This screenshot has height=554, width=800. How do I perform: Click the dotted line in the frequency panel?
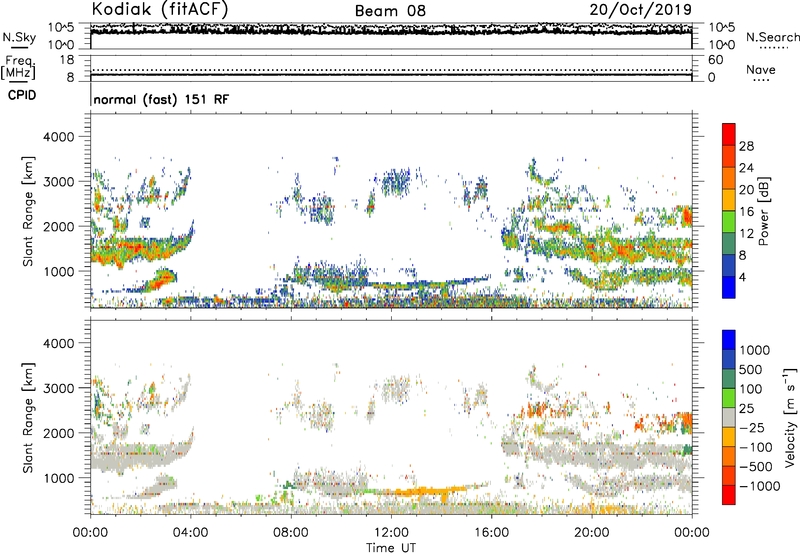[x=391, y=70]
